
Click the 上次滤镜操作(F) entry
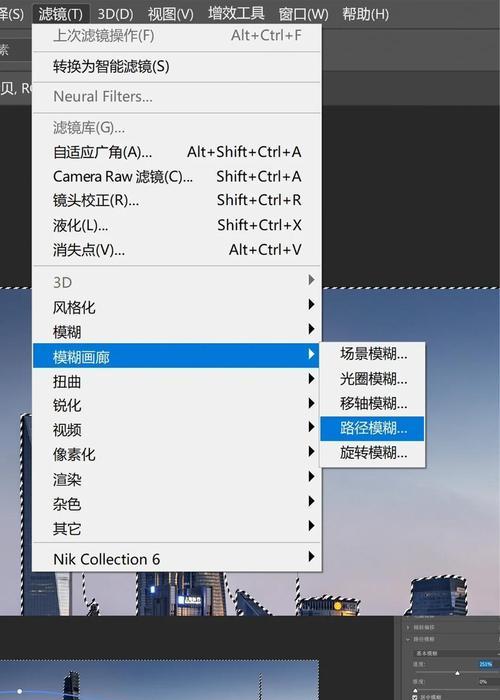pos(177,35)
